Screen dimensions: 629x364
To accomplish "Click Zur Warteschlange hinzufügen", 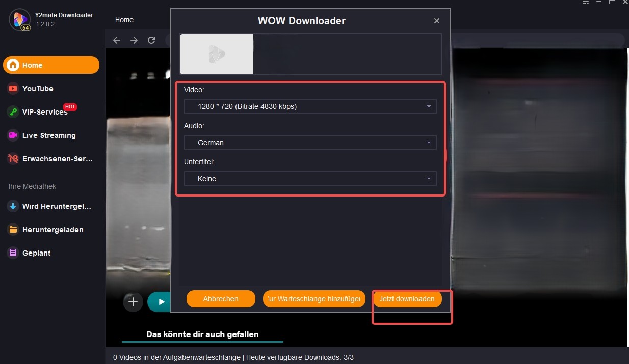I will 314,299.
